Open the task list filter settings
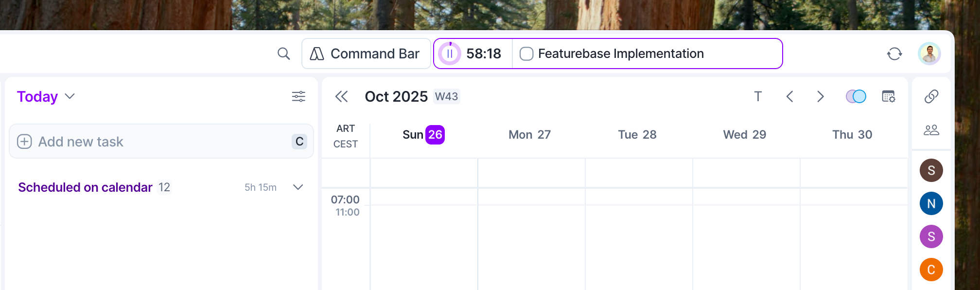980x290 pixels. pyautogui.click(x=298, y=96)
